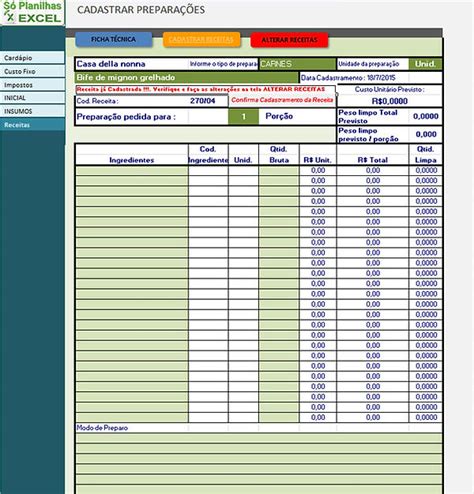The height and width of the screenshot is (494, 474).
Task: Click the Unidade da preparação label
Action: tap(369, 64)
